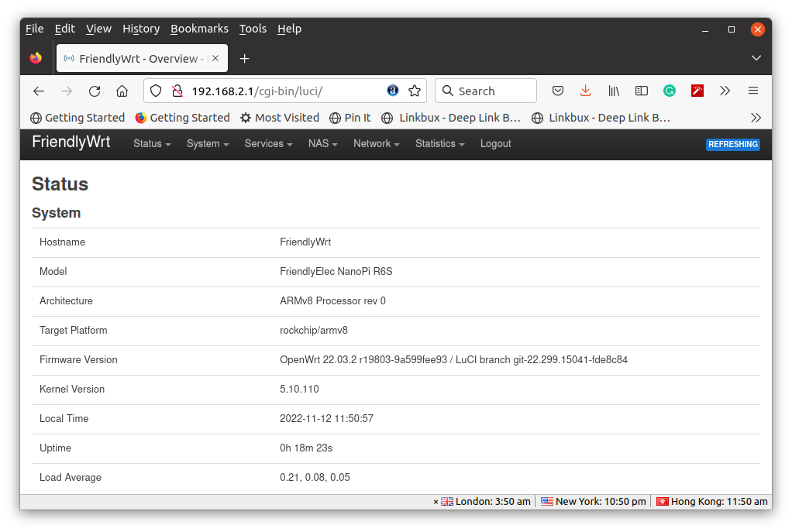Toggle the sidebar icon
The width and height of the screenshot is (792, 532).
(642, 91)
